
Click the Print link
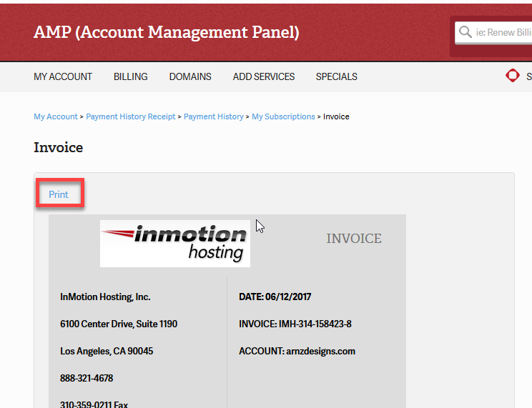[59, 194]
